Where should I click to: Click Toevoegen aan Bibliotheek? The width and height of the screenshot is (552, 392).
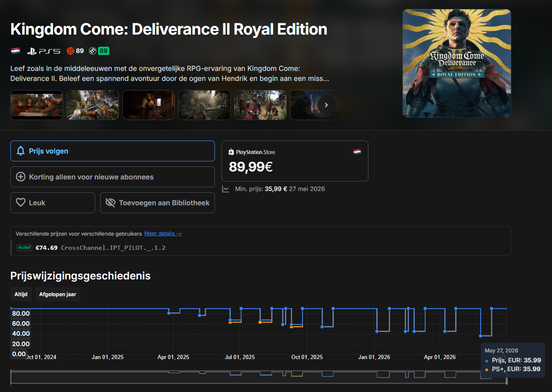click(157, 203)
